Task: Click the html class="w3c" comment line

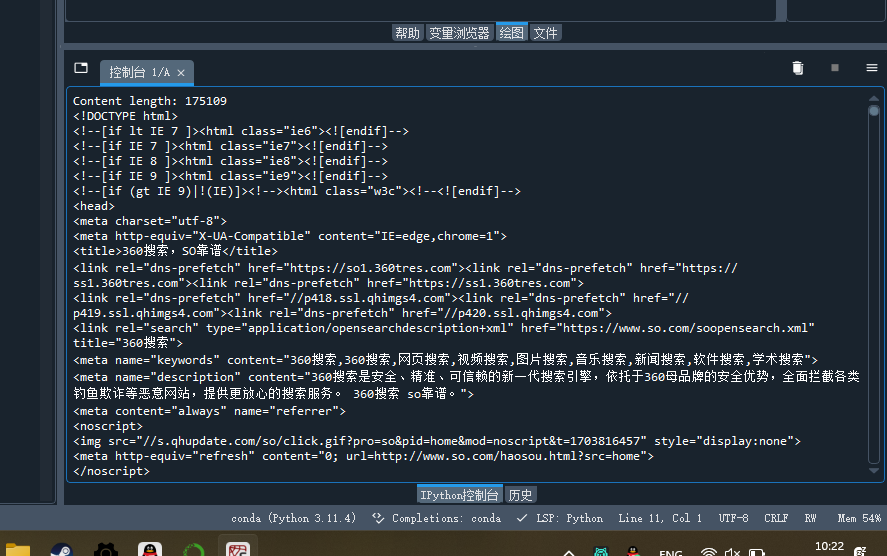Action: tap(296, 191)
